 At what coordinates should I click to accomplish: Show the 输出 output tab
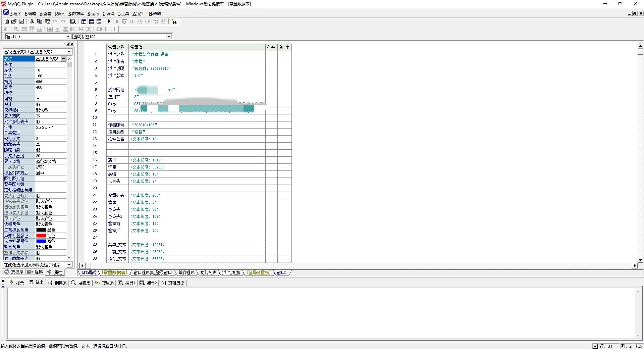pyautogui.click(x=36, y=283)
